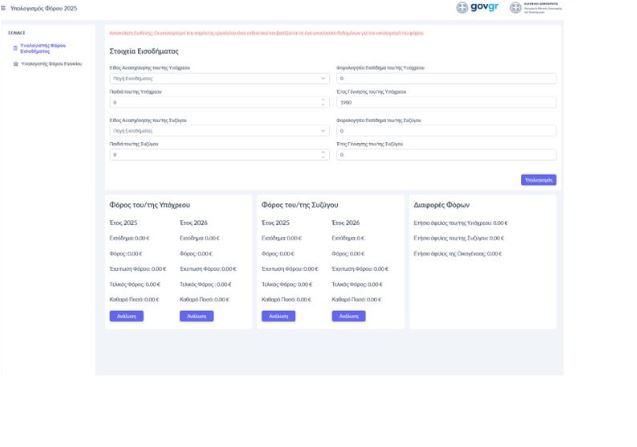Expand taxpayer's employment type dropdown

218,78
